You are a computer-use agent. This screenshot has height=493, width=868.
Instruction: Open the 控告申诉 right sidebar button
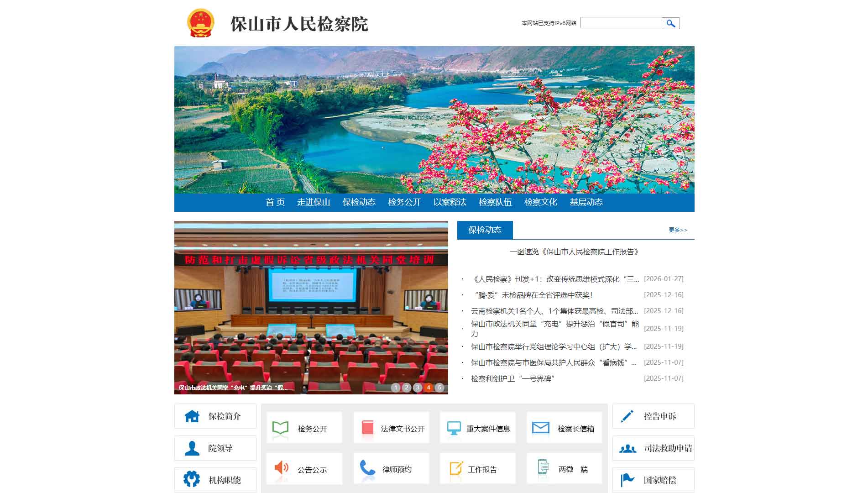click(654, 416)
